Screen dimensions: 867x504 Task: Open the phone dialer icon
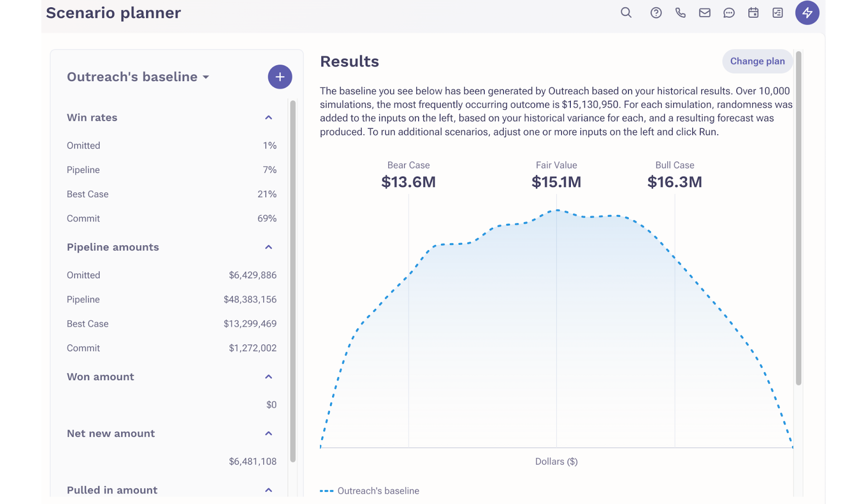681,13
